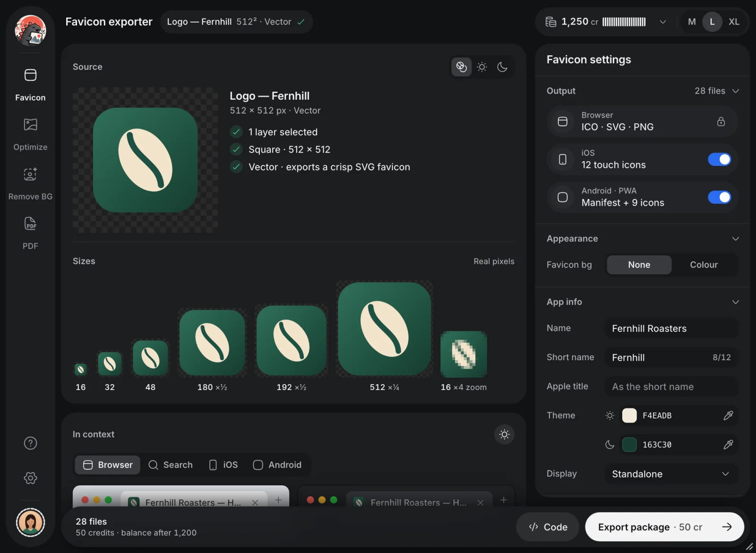This screenshot has height=553, width=756.
Task: Switch to Search context tab
Action: pyautogui.click(x=171, y=465)
